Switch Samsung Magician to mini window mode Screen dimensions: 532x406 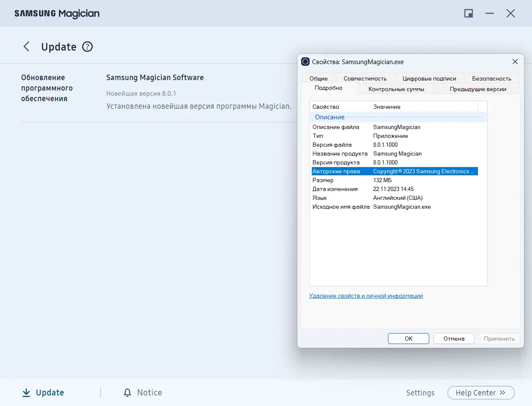coord(468,13)
